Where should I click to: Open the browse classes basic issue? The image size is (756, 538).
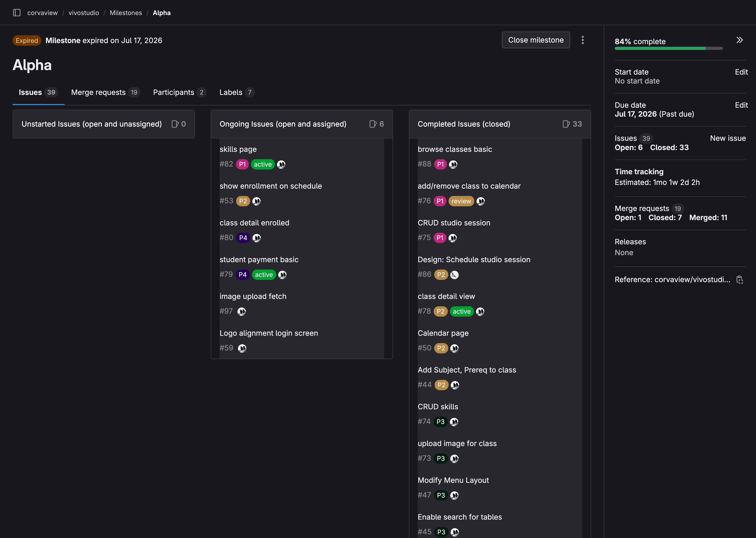pos(455,149)
